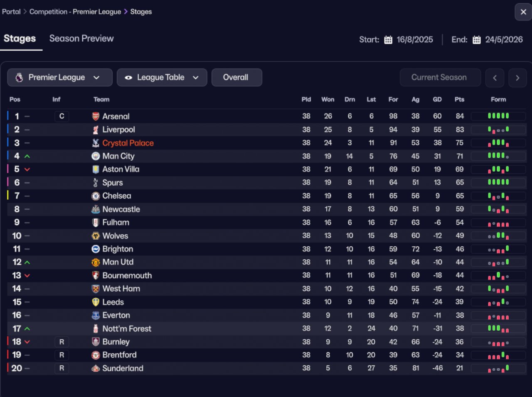This screenshot has height=397, width=532.
Task: Go to previous season with left chevron
Action: [495, 78]
